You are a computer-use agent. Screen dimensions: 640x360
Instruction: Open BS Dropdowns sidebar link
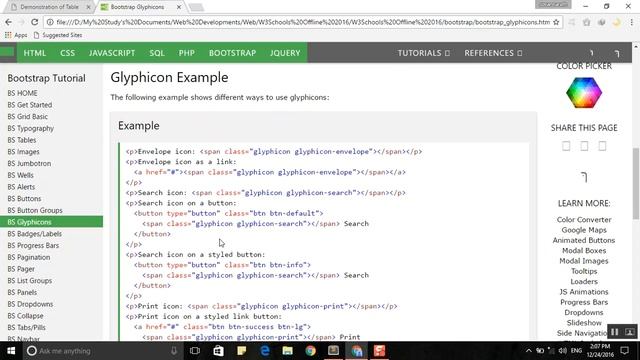pos(30,304)
